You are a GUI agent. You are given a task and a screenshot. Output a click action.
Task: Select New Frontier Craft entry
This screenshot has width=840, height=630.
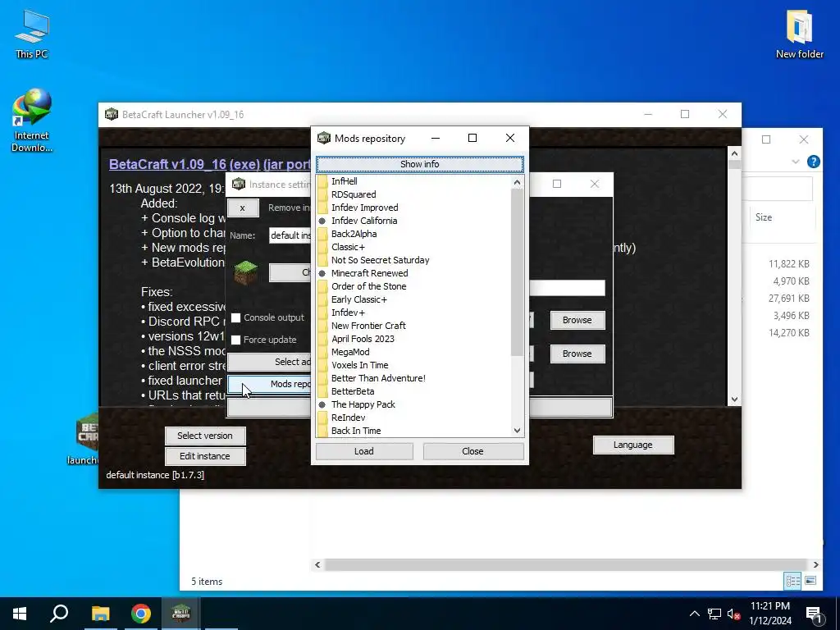tap(368, 326)
